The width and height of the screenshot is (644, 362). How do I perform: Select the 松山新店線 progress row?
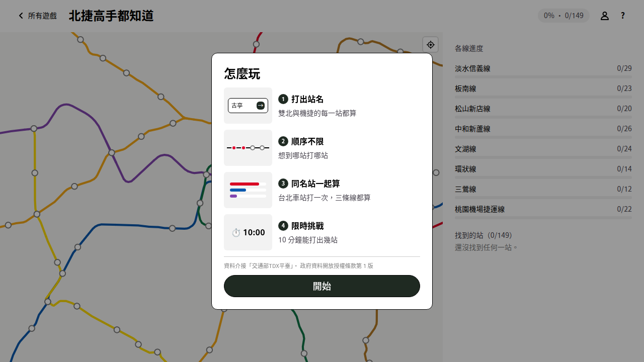tap(543, 111)
